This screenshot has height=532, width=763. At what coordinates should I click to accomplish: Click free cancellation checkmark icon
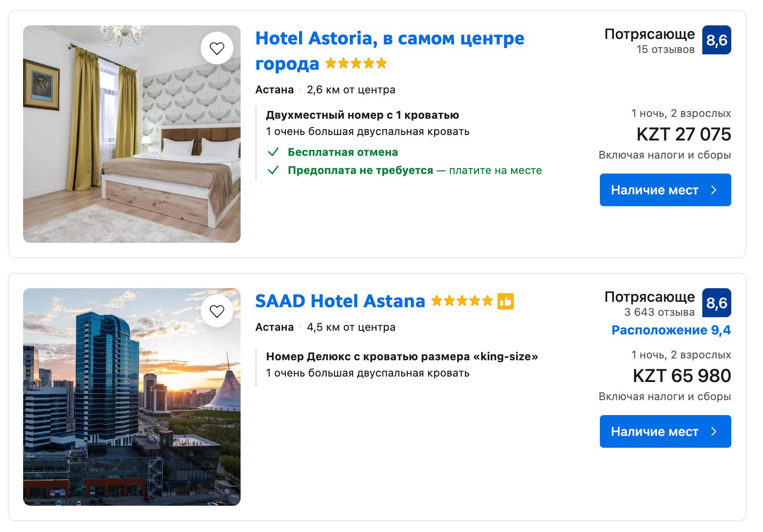[x=273, y=152]
